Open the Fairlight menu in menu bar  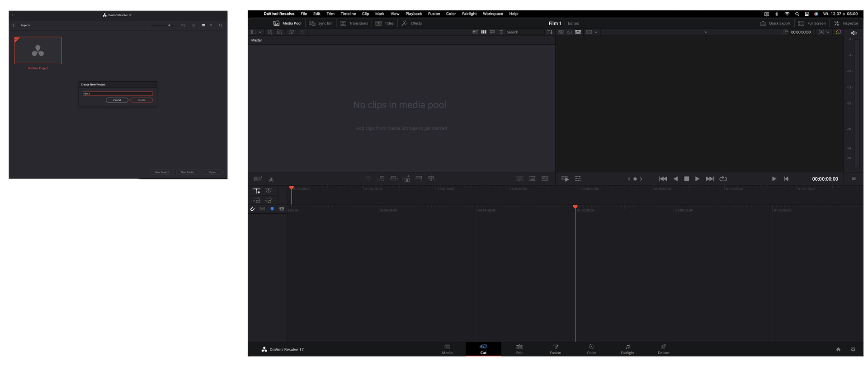tap(469, 14)
